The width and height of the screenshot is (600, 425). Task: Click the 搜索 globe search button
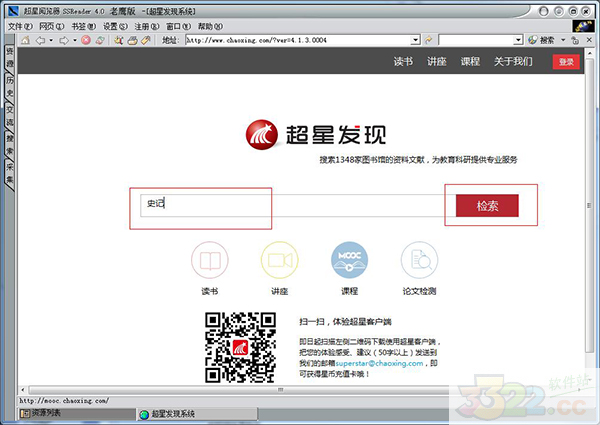coord(541,40)
